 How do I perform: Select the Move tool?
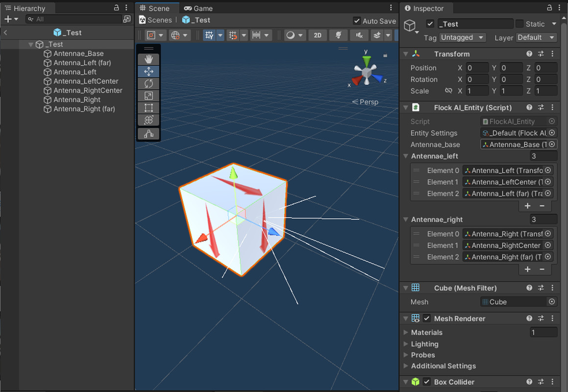point(148,72)
